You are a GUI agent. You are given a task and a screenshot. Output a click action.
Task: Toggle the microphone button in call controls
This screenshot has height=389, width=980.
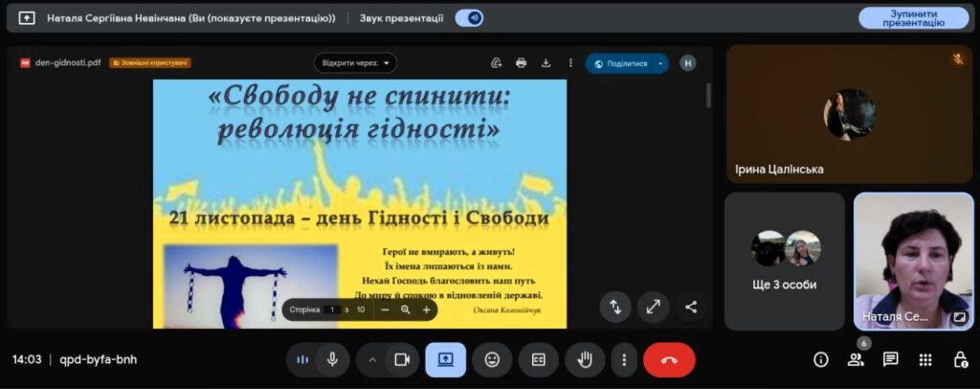pos(332,359)
